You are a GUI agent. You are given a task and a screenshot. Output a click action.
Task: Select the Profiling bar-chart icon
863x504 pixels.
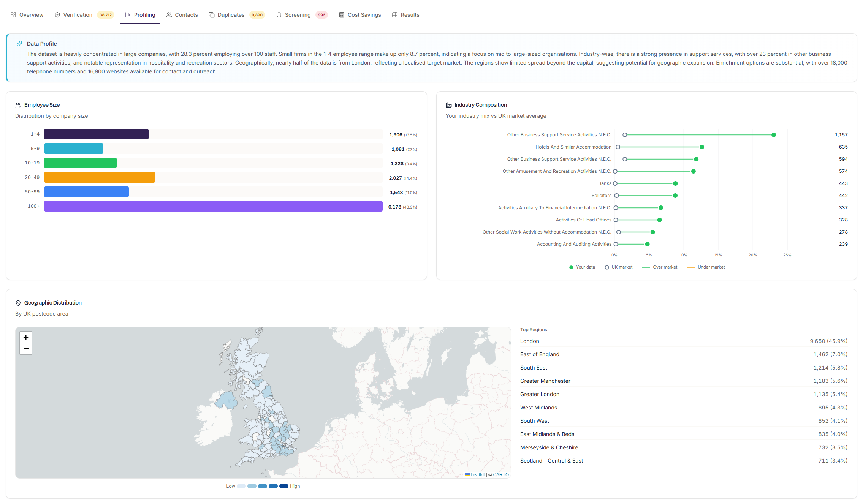pos(128,15)
